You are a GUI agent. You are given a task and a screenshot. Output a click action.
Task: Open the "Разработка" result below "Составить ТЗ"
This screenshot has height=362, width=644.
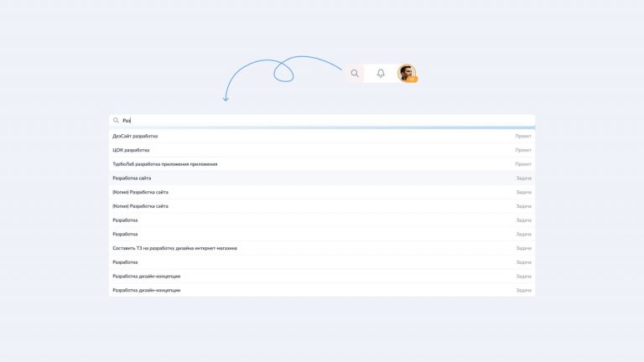click(322, 261)
